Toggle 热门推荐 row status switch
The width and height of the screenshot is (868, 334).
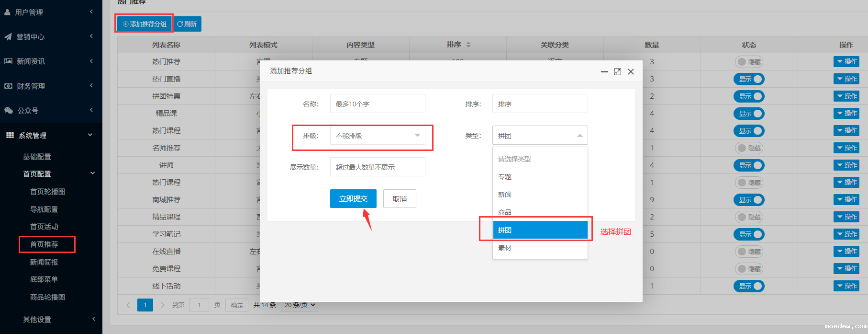click(748, 62)
